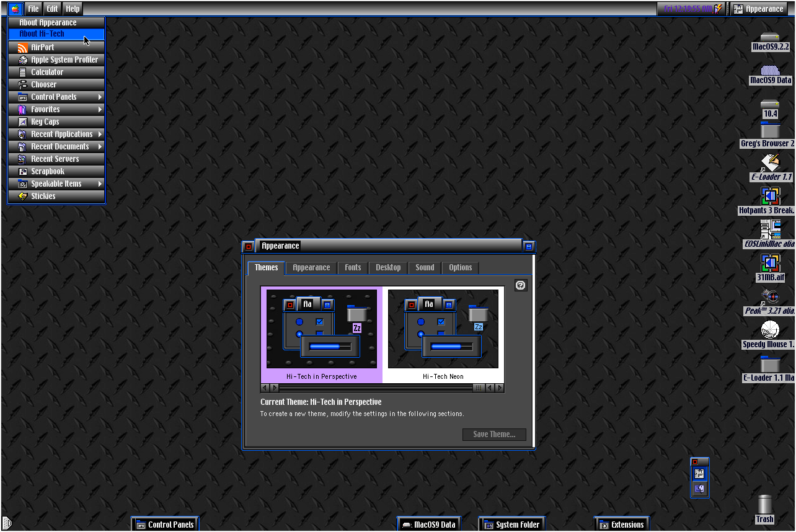This screenshot has width=796, height=532.
Task: Choose About Appearance menu item
Action: (56, 22)
